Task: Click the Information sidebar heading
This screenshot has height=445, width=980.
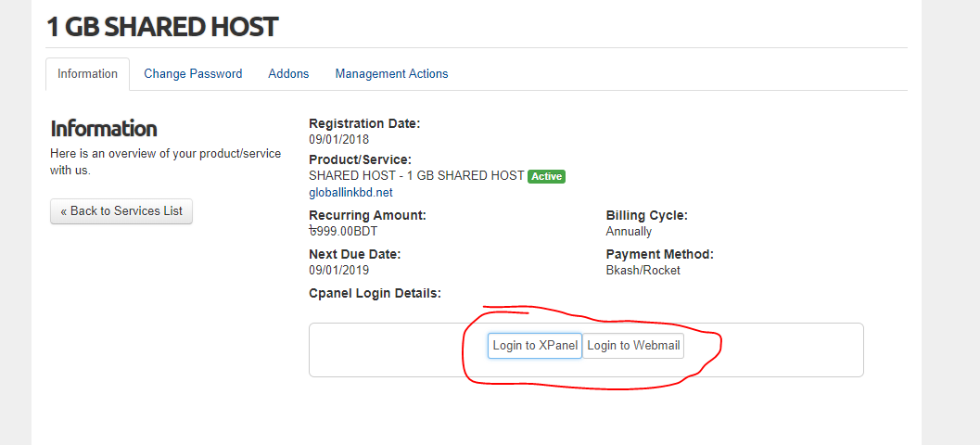Action: [103, 129]
